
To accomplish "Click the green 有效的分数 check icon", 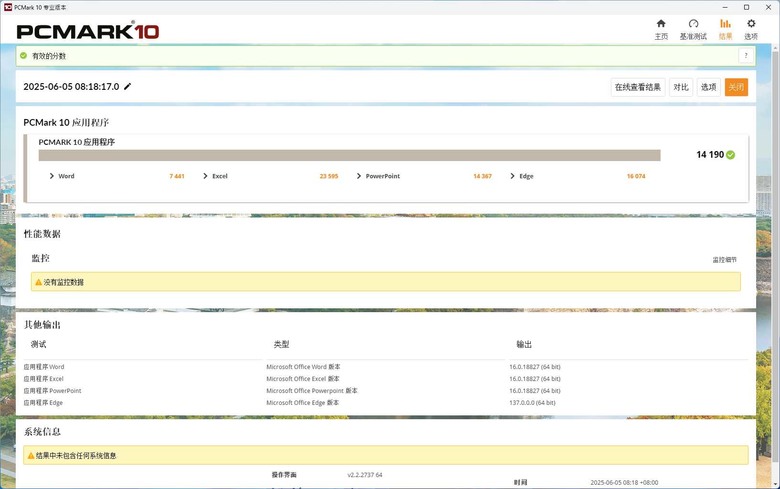I will point(23,56).
